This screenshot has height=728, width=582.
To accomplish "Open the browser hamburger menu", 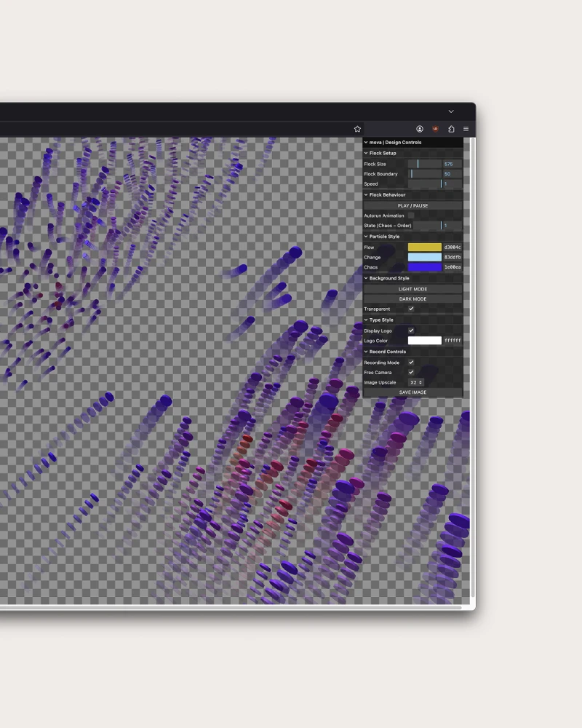I will [x=466, y=129].
